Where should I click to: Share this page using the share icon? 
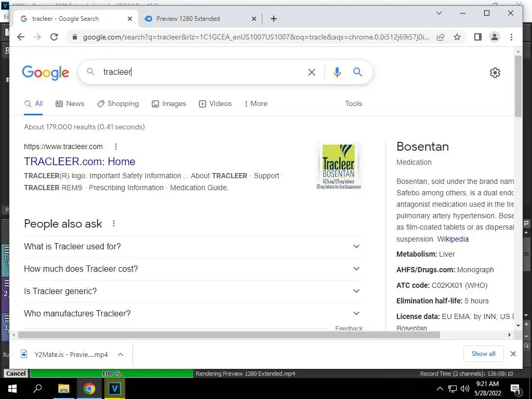441,37
